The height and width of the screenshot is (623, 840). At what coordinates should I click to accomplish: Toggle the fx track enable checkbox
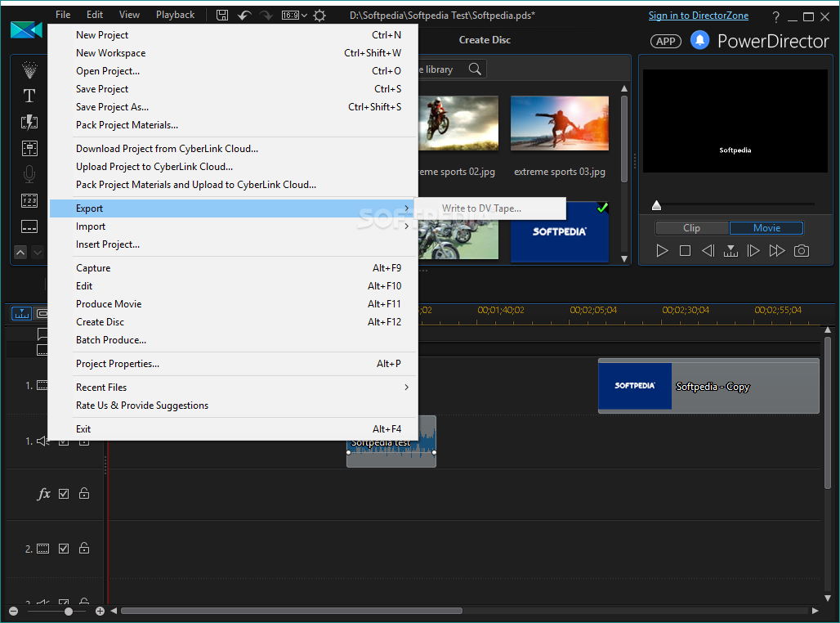64,494
